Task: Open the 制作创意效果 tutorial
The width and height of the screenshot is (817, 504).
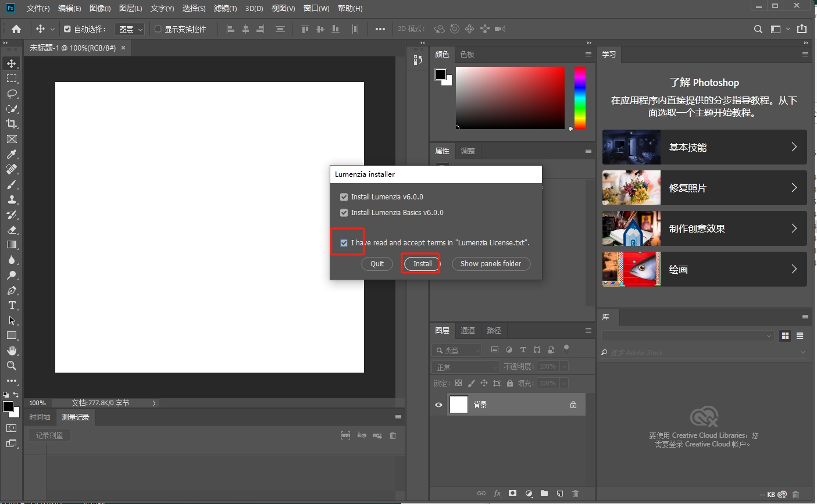Action: 705,228
